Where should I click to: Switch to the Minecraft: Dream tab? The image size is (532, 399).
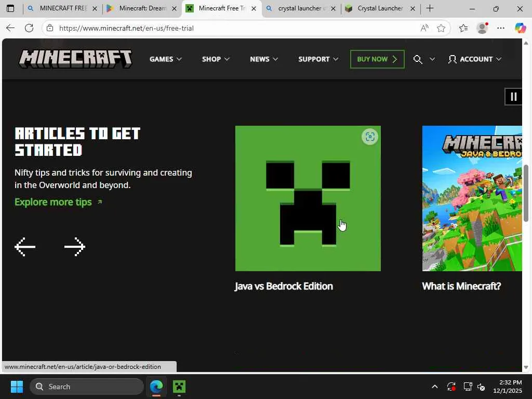[137, 8]
